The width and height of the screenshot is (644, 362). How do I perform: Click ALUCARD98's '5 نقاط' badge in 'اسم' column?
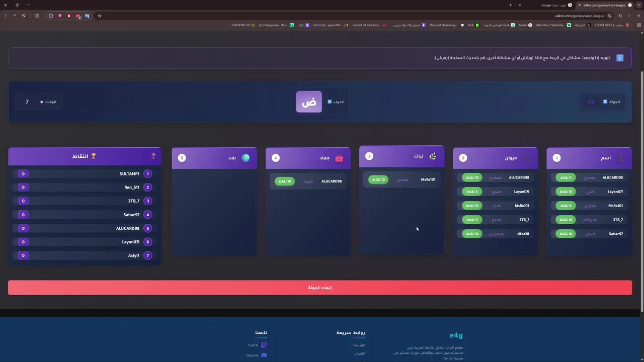click(x=566, y=177)
